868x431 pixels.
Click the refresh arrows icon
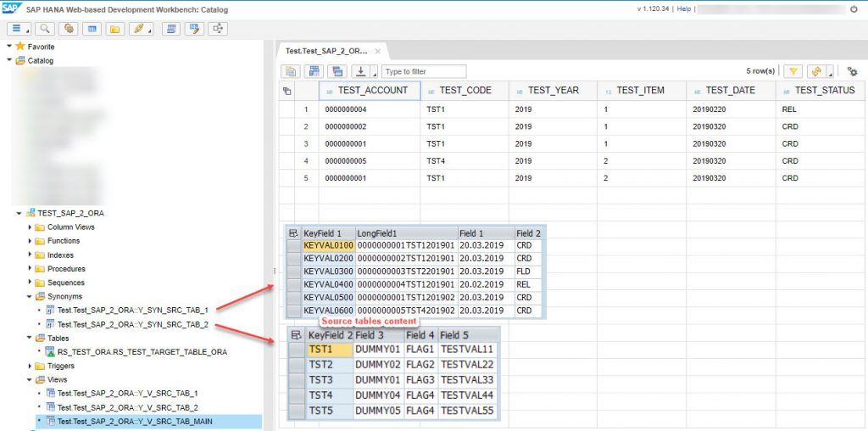point(816,71)
